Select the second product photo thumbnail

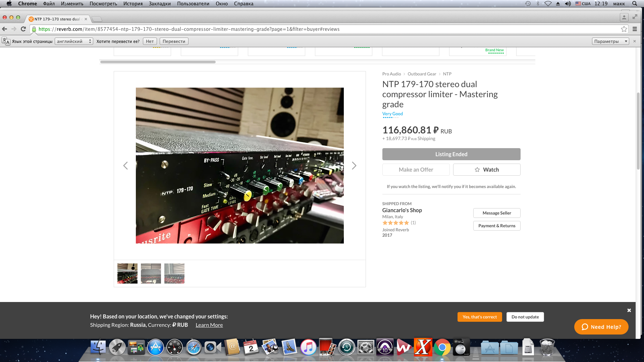(x=151, y=274)
